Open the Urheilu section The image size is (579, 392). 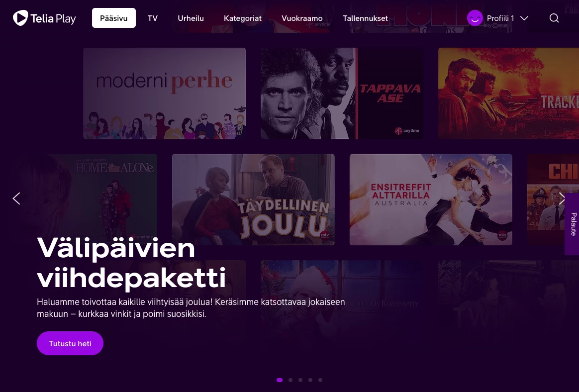[191, 18]
